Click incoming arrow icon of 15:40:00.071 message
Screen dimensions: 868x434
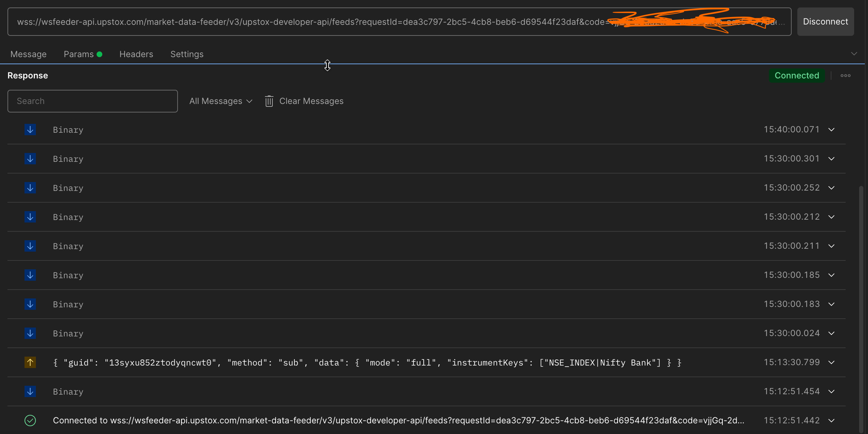pyautogui.click(x=30, y=130)
